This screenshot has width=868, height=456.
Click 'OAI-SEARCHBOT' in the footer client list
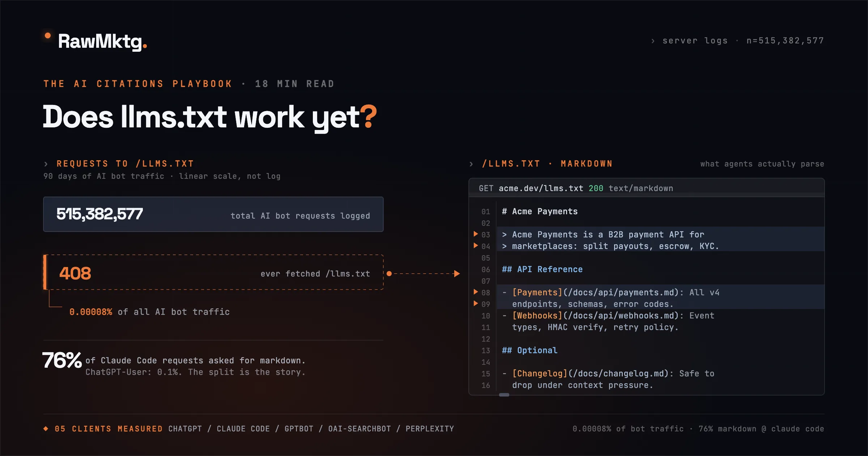point(359,429)
